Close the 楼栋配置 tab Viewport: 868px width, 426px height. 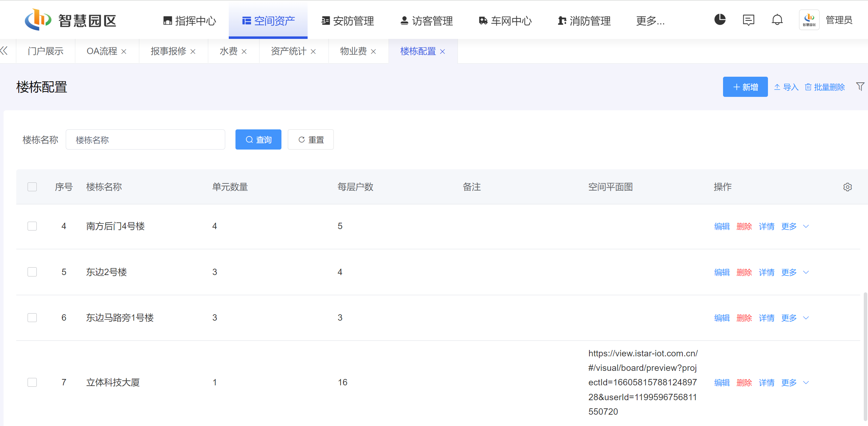[x=443, y=52]
